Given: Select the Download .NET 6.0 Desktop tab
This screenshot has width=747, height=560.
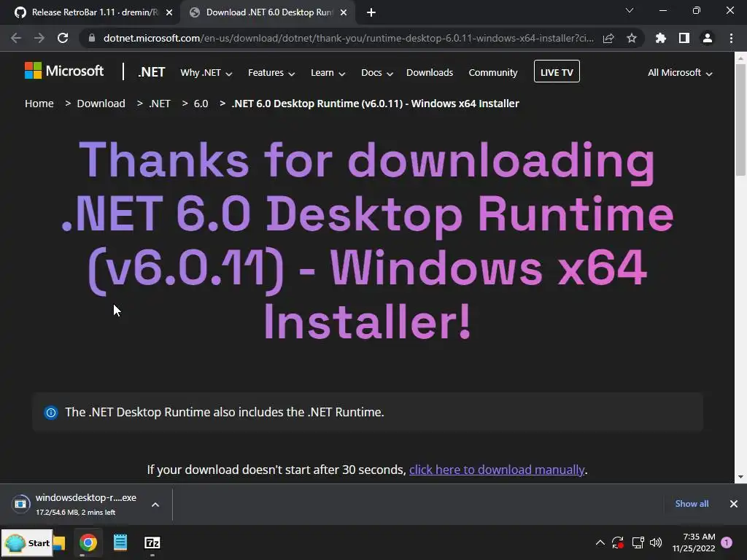Looking at the screenshot, I should click(x=267, y=12).
